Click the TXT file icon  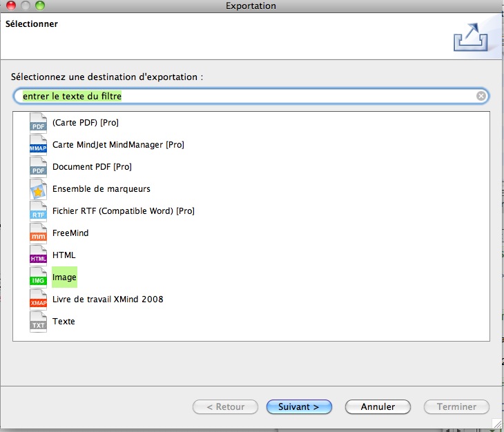pyautogui.click(x=38, y=321)
